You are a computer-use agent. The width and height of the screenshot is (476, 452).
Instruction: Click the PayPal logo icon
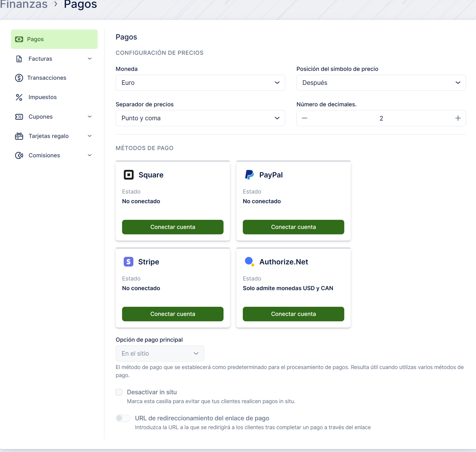click(x=249, y=175)
